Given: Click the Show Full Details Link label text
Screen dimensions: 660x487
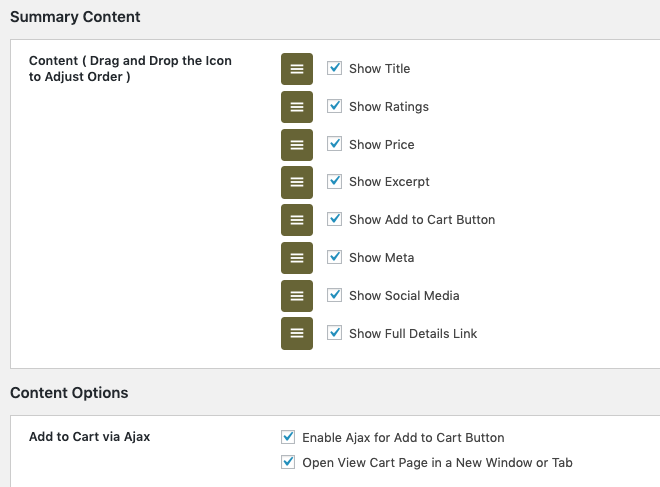Looking at the screenshot, I should (413, 333).
